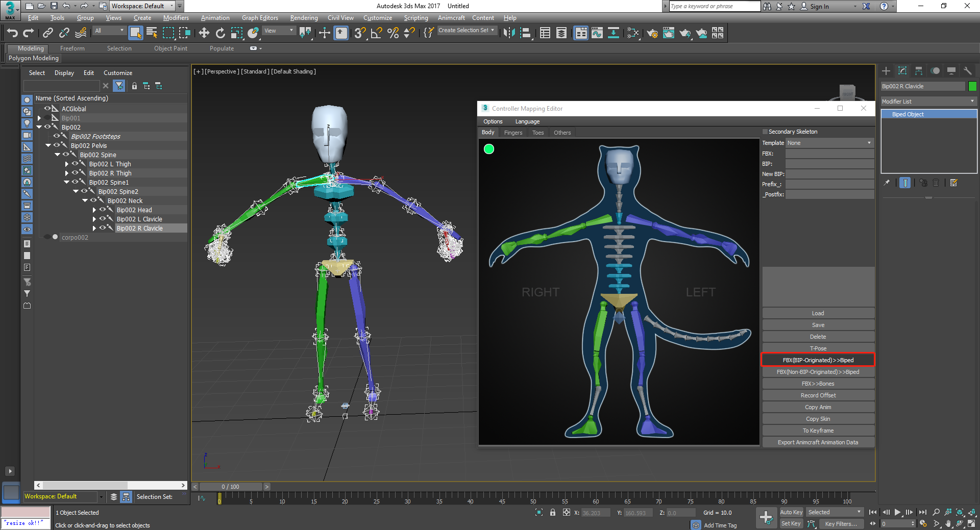Image resolution: width=980 pixels, height=530 pixels.
Task: Activate the Select Object tool
Action: coord(136,33)
